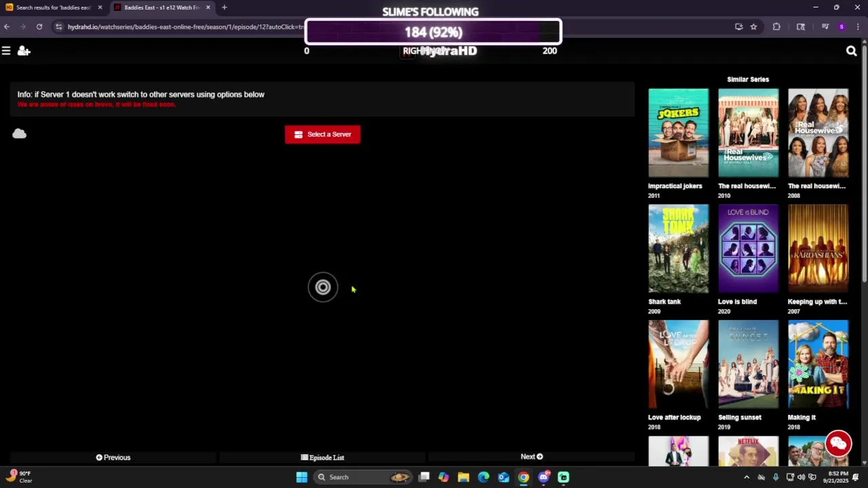Open the Love Is Blind poster

748,249
